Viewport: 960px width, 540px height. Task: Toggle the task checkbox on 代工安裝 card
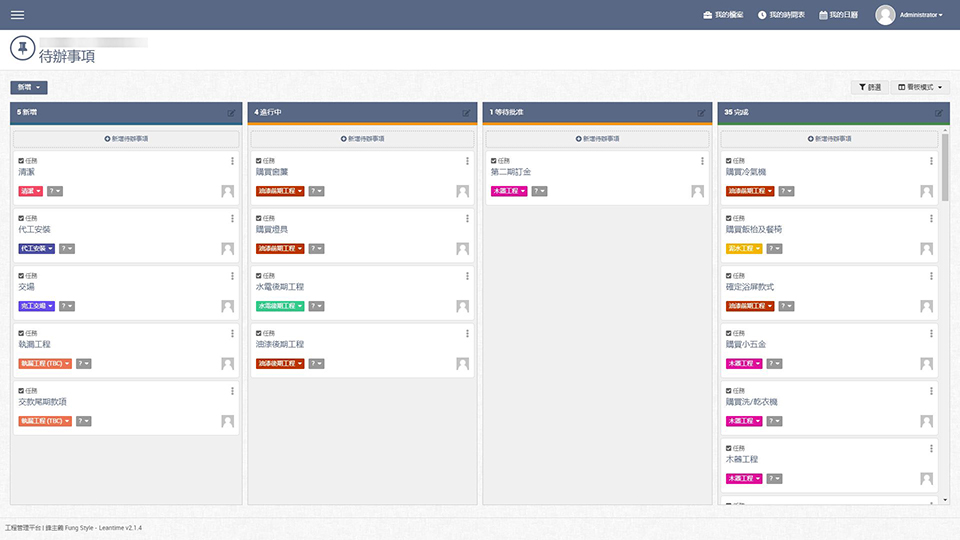point(21,218)
